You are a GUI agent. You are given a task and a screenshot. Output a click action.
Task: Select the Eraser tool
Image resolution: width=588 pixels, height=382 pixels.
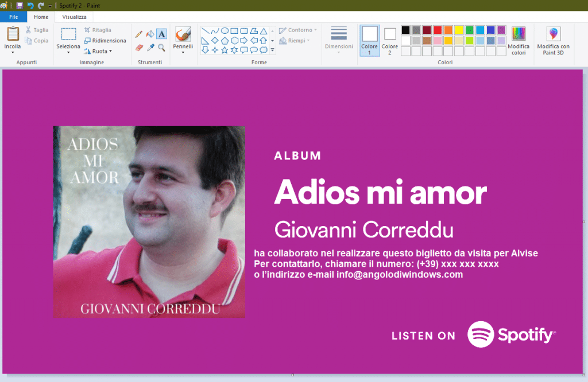click(139, 48)
